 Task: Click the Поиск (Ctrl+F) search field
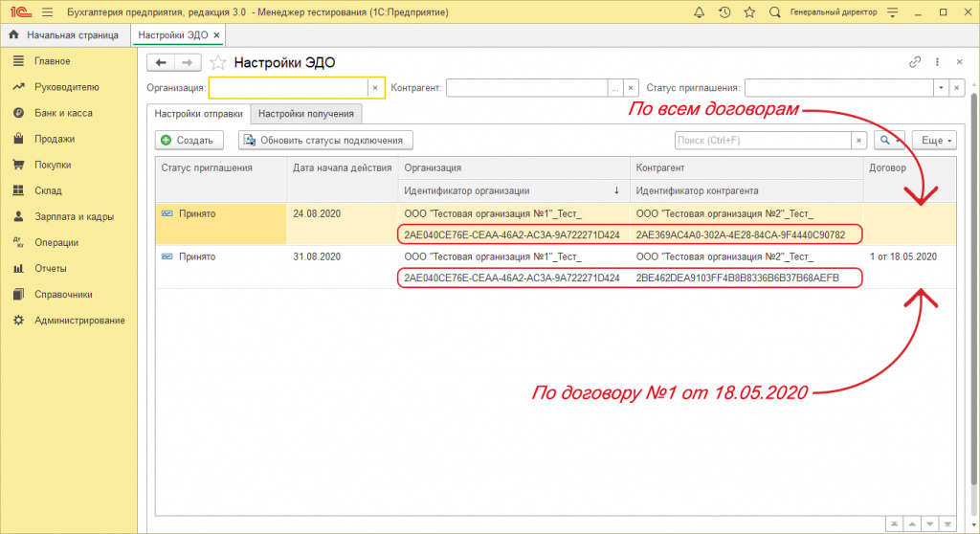coord(763,140)
